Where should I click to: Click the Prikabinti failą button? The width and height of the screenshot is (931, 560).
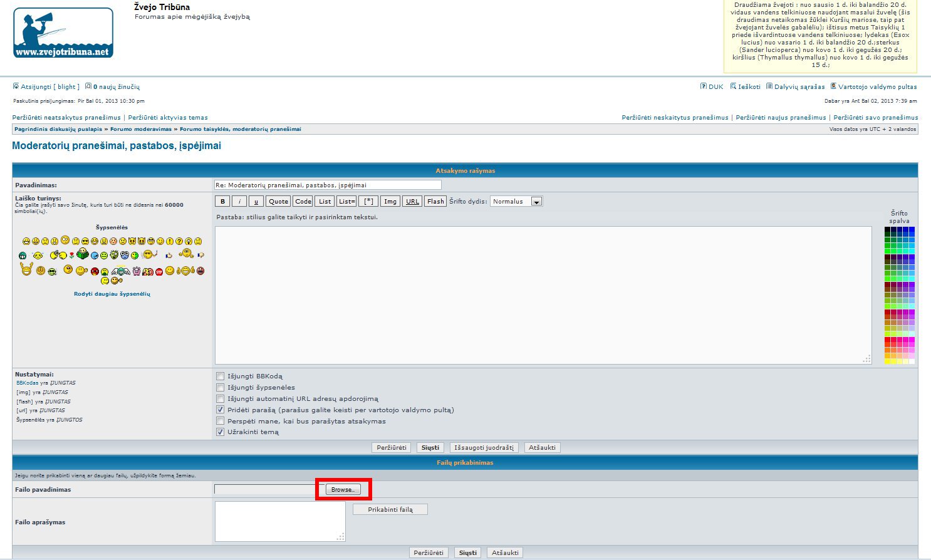click(x=390, y=509)
